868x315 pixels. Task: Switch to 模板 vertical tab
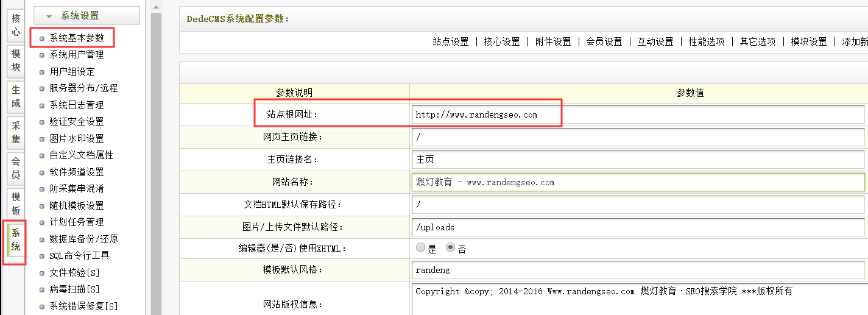[16, 204]
